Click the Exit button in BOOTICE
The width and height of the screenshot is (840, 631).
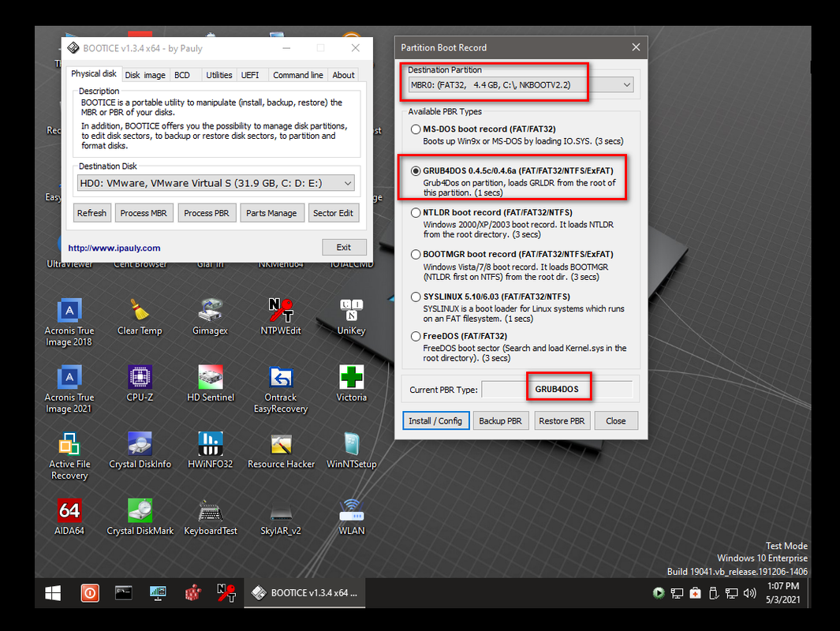tap(344, 248)
